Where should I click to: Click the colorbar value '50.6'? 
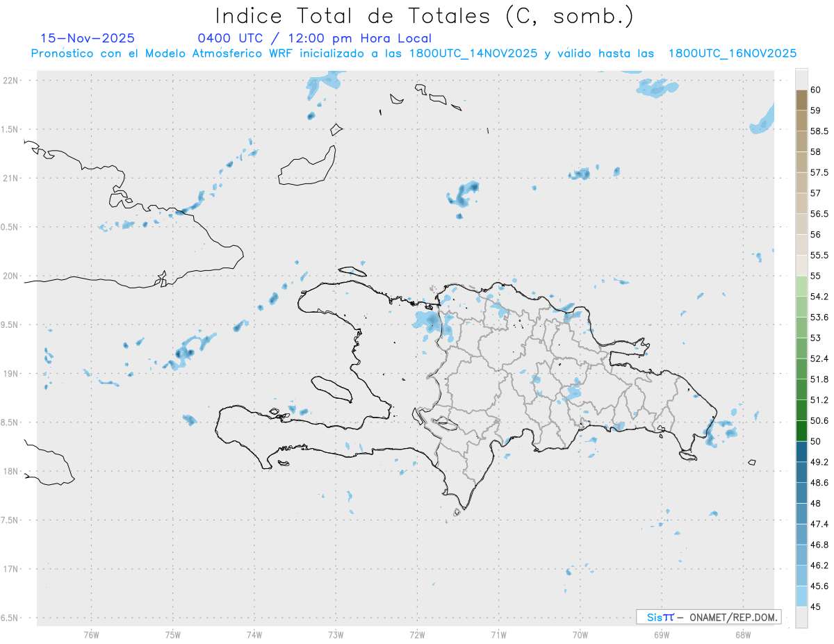[x=819, y=420]
